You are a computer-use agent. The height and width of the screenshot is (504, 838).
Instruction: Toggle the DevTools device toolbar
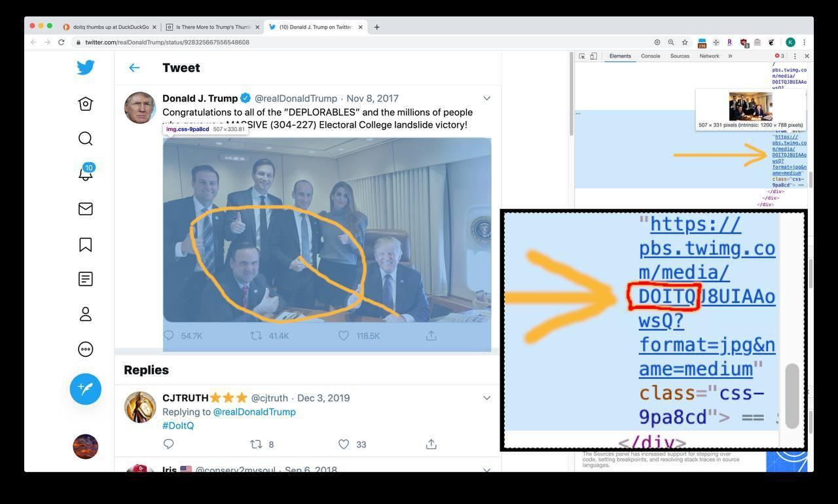(x=594, y=56)
